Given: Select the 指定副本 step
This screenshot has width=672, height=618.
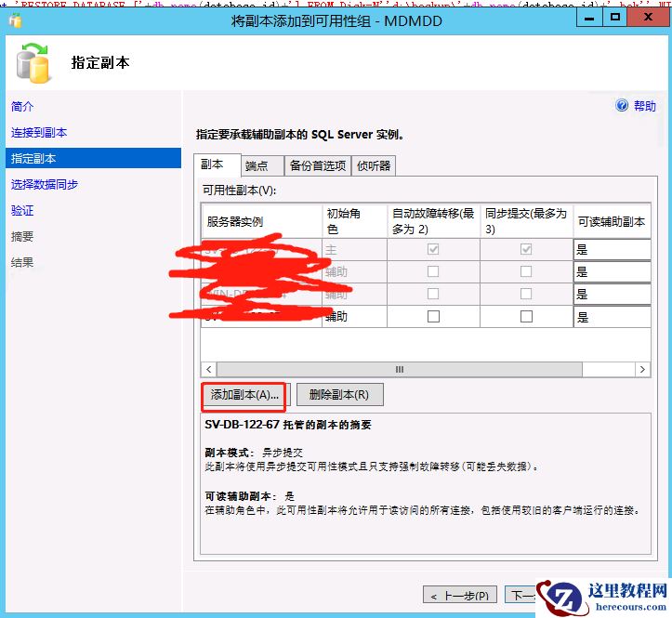Looking at the screenshot, I should point(94,158).
